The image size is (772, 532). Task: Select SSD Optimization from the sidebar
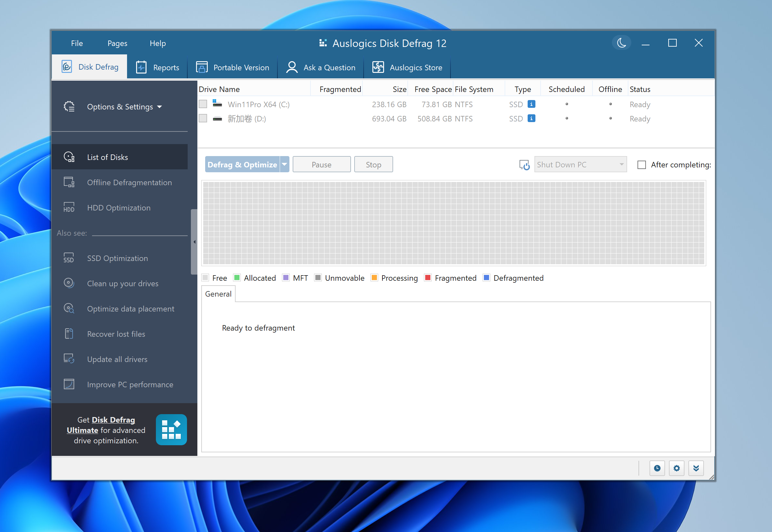[x=117, y=258]
